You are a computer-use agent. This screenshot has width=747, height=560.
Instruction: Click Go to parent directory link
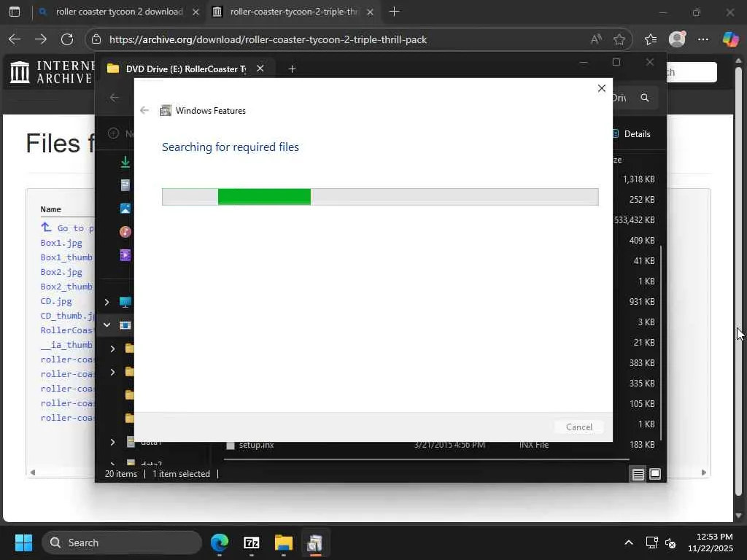67,227
